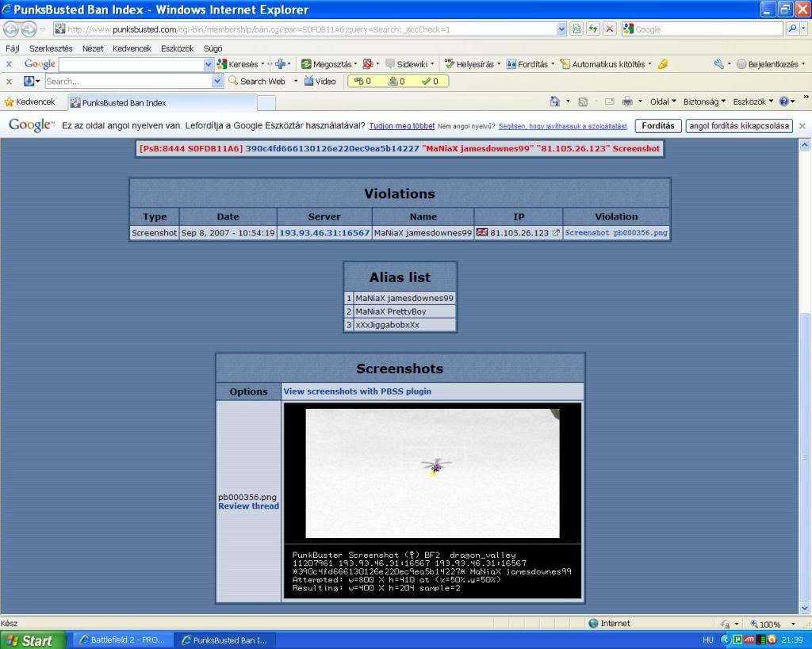Viewport: 812px width, 649px height.
Task: Click the Review thread link
Action: [x=248, y=506]
